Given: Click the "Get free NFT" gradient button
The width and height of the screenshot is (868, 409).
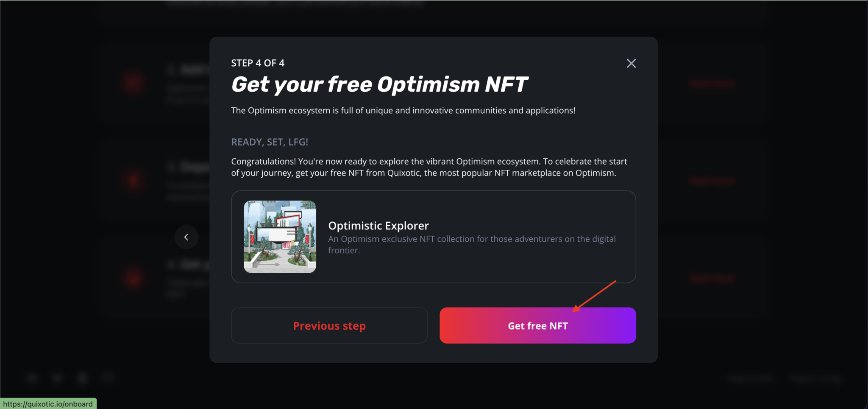Looking at the screenshot, I should 537,325.
